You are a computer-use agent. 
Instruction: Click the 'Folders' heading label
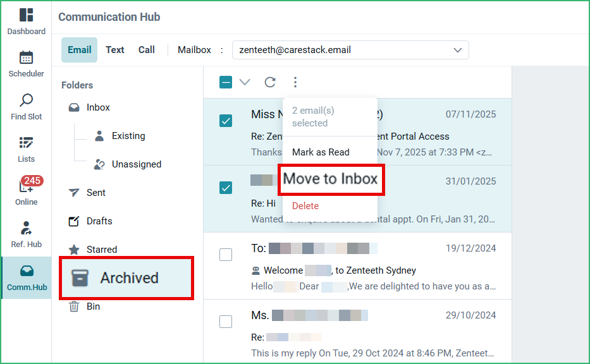coord(77,85)
